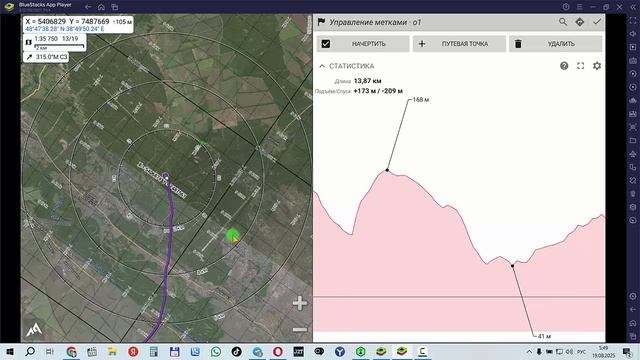Open BlueStacks home icon in title bar

click(x=101, y=7)
